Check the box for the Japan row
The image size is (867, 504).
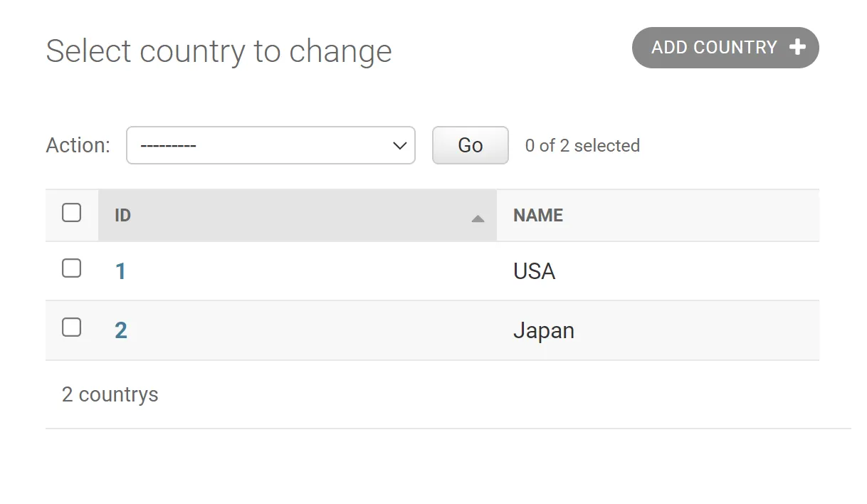coord(72,327)
